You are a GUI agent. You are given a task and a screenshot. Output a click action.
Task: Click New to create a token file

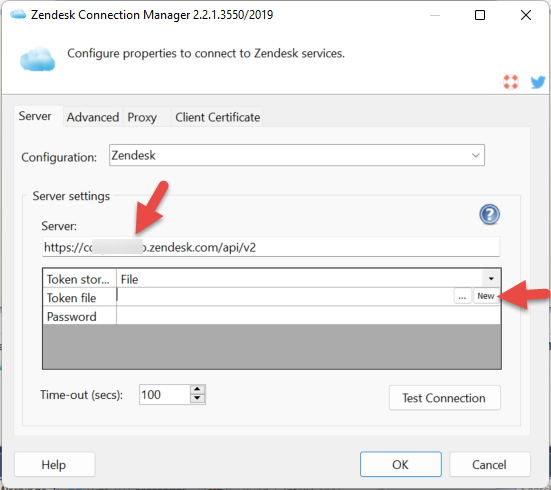486,296
